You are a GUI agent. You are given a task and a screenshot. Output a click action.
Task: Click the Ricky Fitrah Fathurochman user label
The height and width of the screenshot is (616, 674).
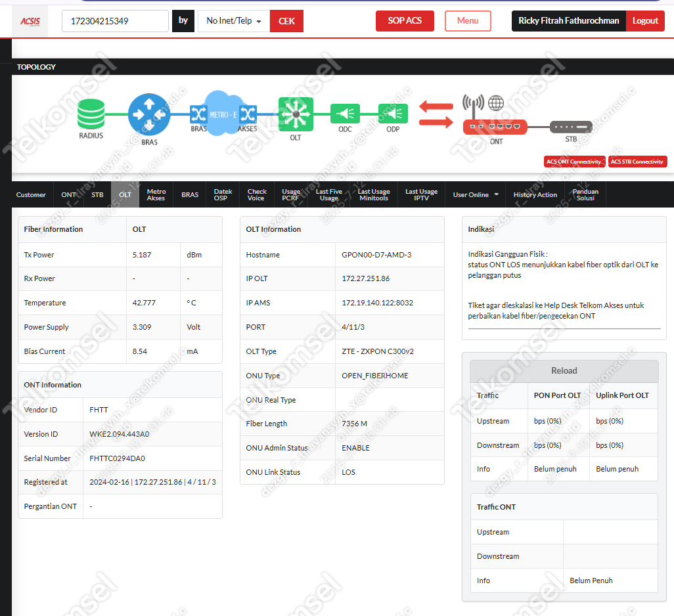pyautogui.click(x=569, y=20)
